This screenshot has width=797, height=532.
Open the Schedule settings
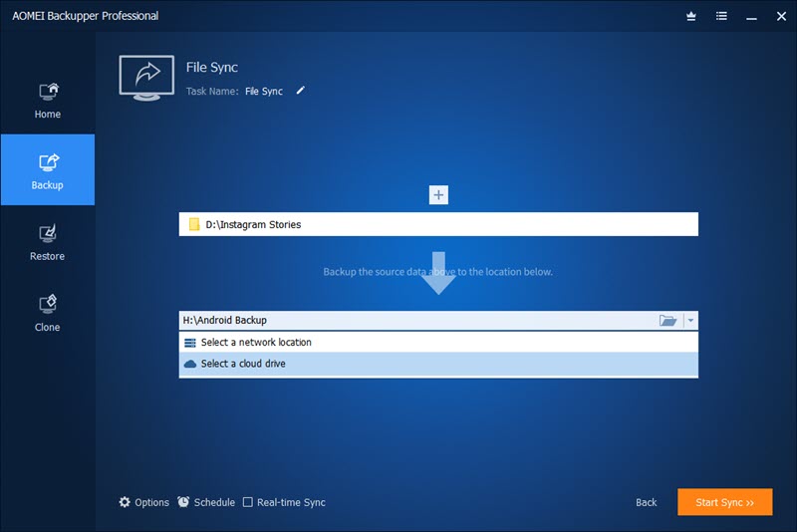pos(206,502)
